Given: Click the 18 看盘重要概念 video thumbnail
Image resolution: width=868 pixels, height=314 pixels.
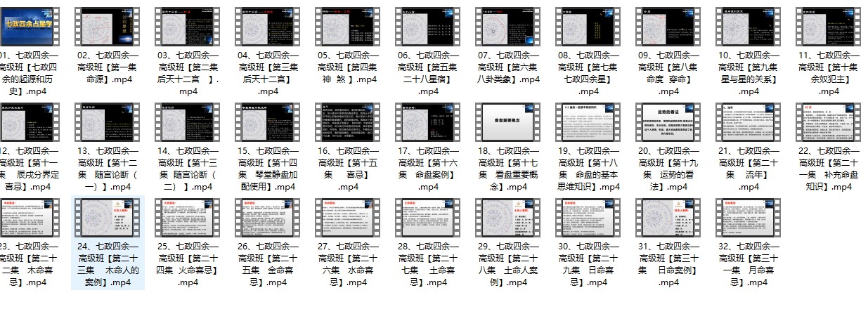Looking at the screenshot, I should coord(508,122).
